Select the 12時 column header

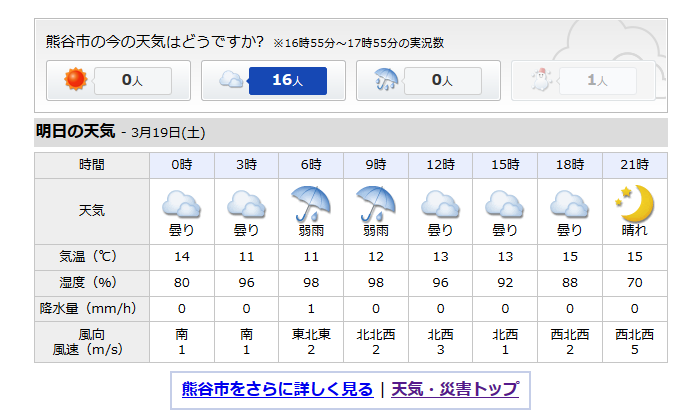coord(440,165)
